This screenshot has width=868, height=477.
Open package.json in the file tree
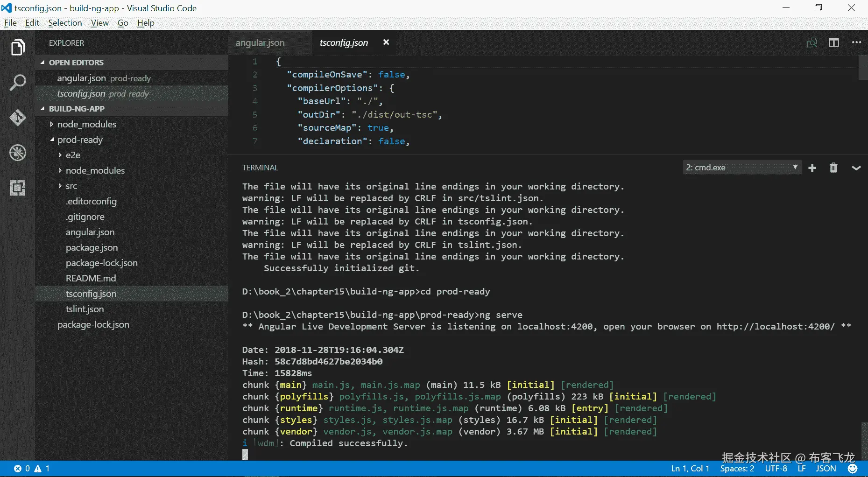pyautogui.click(x=132, y=247)
